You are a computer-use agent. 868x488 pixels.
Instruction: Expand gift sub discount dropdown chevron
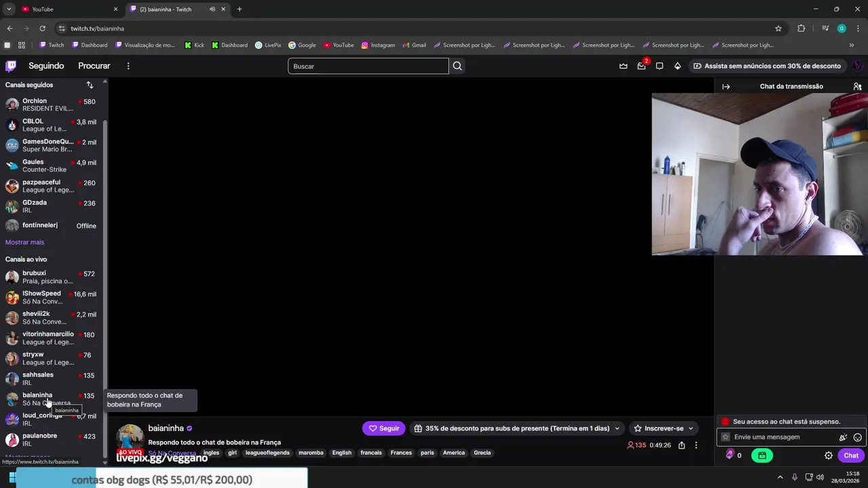[x=616, y=428]
